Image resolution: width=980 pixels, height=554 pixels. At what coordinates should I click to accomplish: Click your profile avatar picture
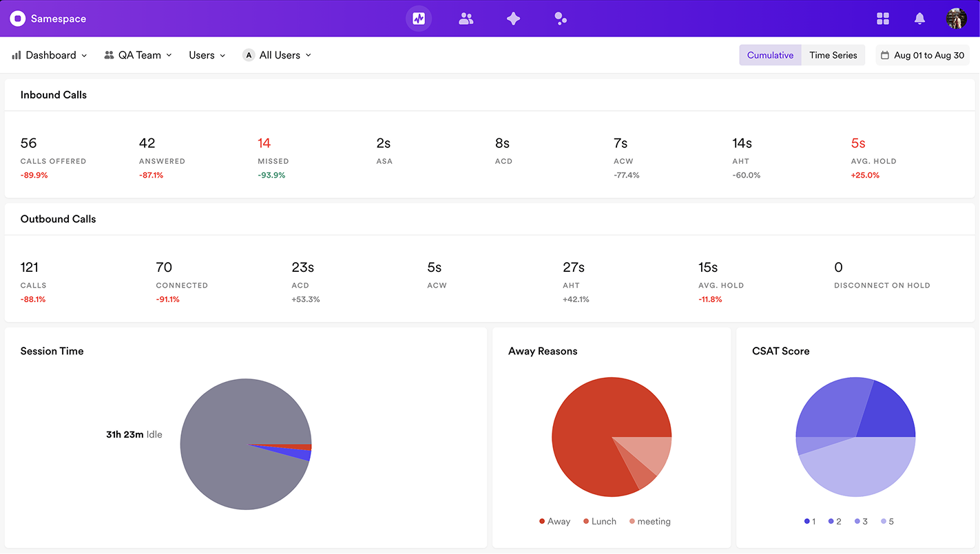[x=956, y=19]
